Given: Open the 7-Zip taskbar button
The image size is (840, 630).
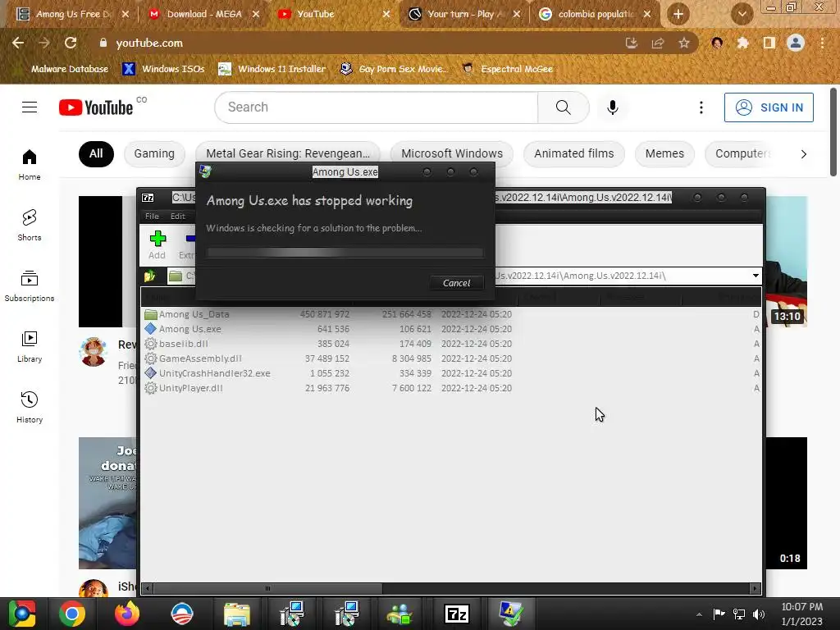Looking at the screenshot, I should click(456, 614).
